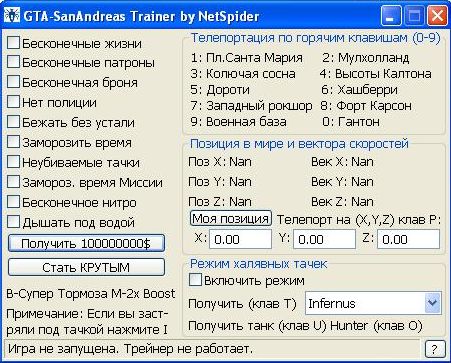451x363 pixels.
Task: Click teleport entry 6: Хашберри
Action: point(360,90)
